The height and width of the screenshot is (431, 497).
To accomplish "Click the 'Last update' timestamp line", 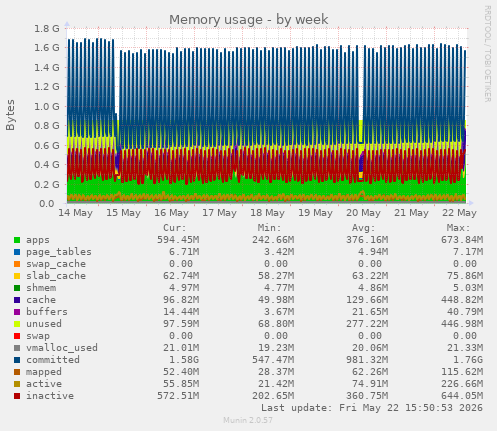I will 372,408.
